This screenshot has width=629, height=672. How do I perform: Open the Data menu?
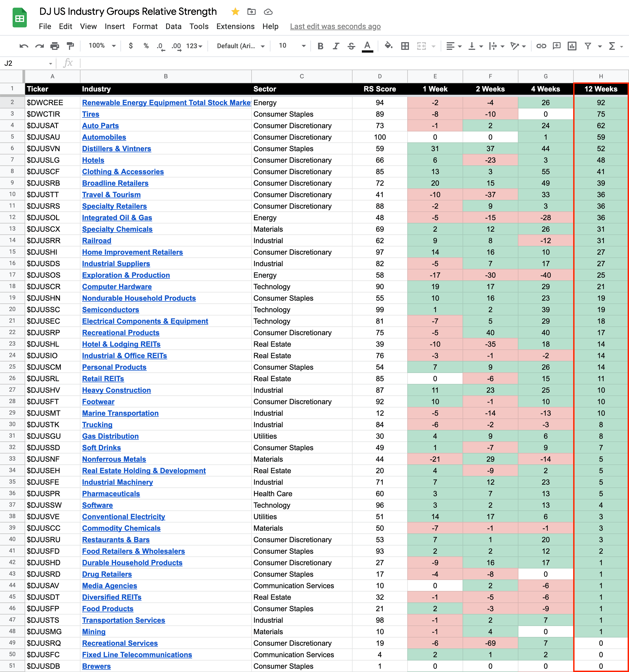pyautogui.click(x=173, y=26)
